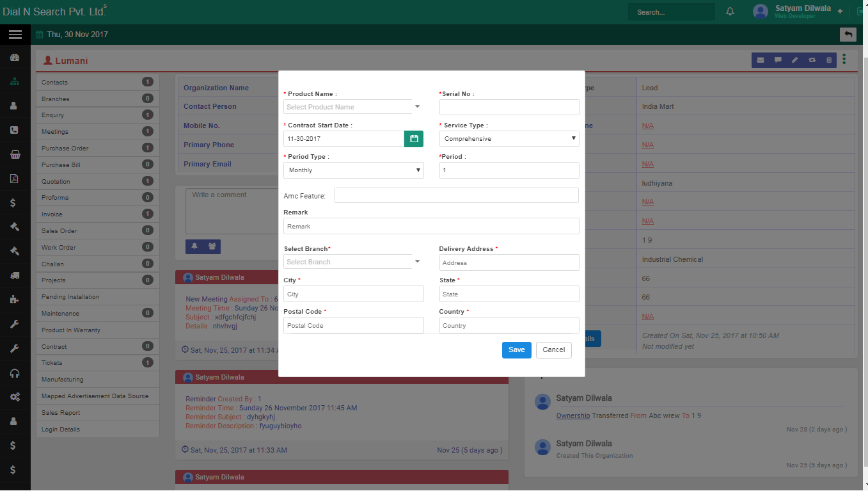Click the phone icon in left sidebar
868x491 pixels.
click(x=15, y=130)
